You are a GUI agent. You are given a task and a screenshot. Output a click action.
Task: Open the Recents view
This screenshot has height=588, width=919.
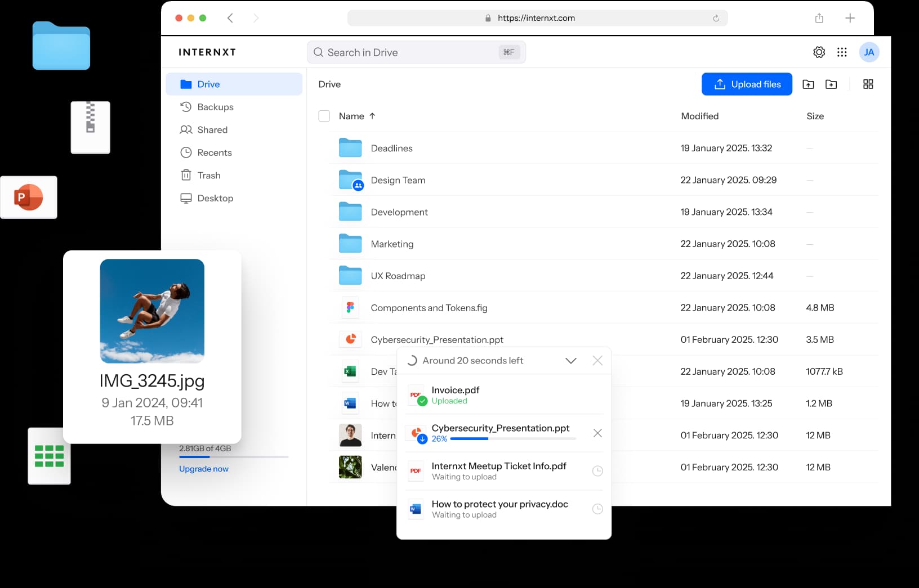(x=214, y=152)
